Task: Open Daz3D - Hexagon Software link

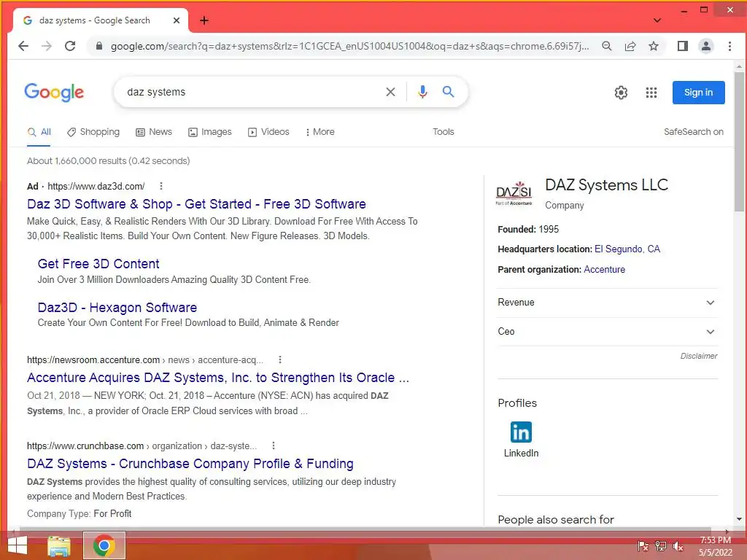Action: coord(117,308)
